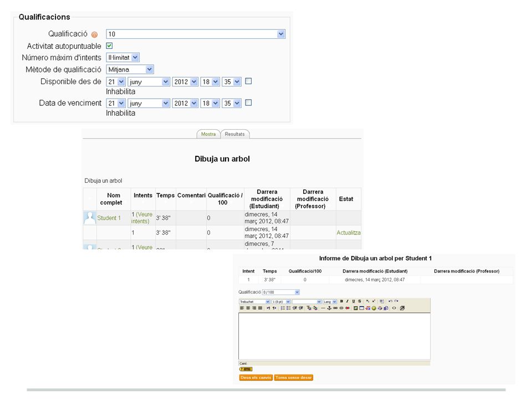Insert an image in the editor
Screen dimensions: 532x399
click(x=356, y=308)
